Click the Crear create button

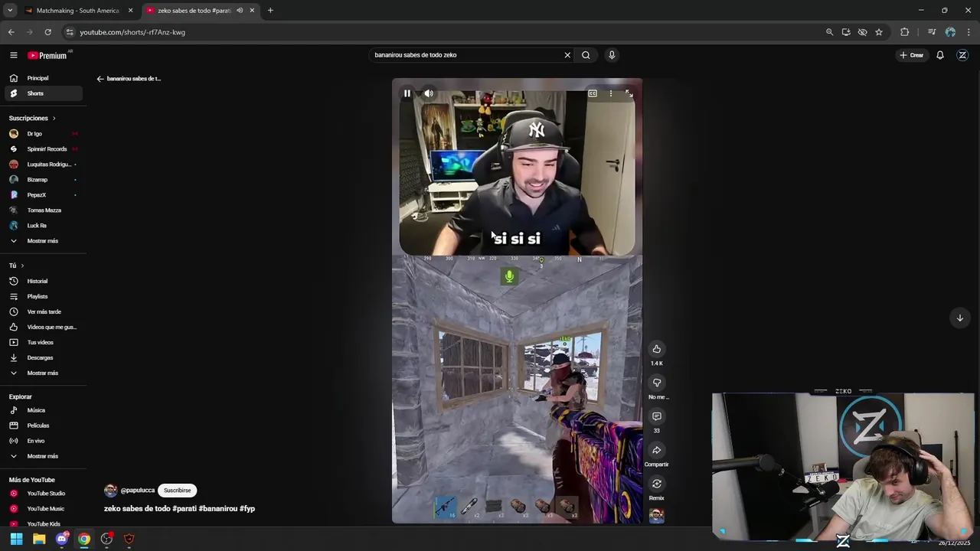click(912, 55)
